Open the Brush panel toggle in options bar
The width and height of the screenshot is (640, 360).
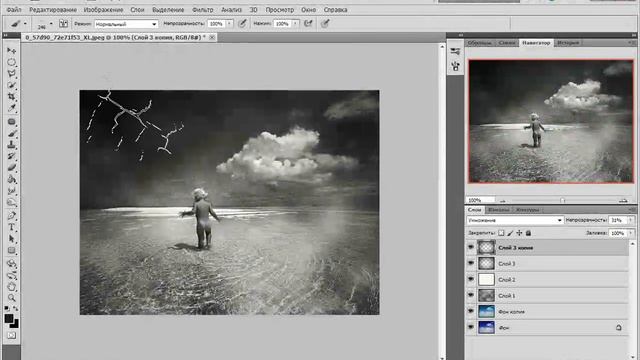coord(64,24)
